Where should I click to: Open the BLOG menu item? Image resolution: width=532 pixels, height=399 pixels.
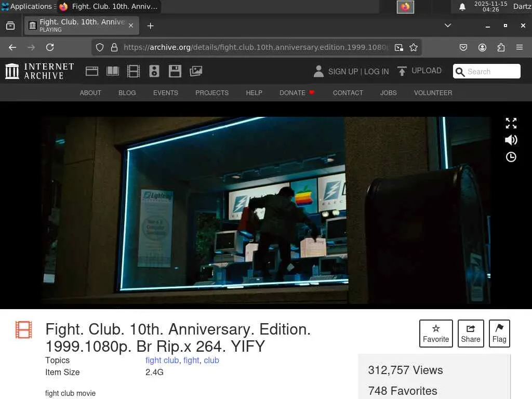(127, 92)
